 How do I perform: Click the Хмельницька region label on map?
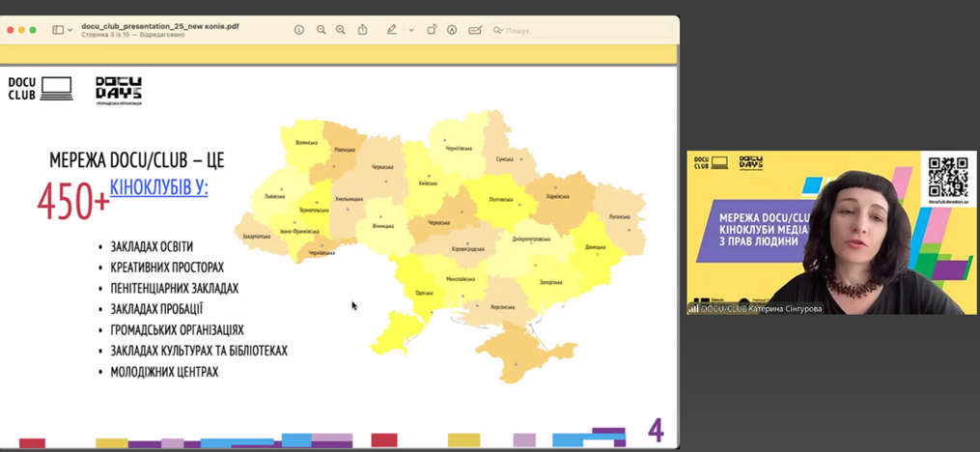[x=349, y=199]
